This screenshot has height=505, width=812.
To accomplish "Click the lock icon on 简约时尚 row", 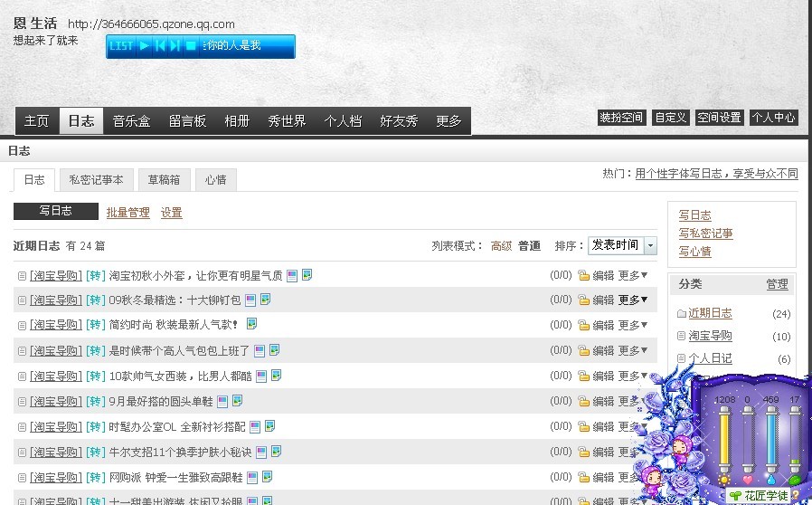I will [583, 326].
